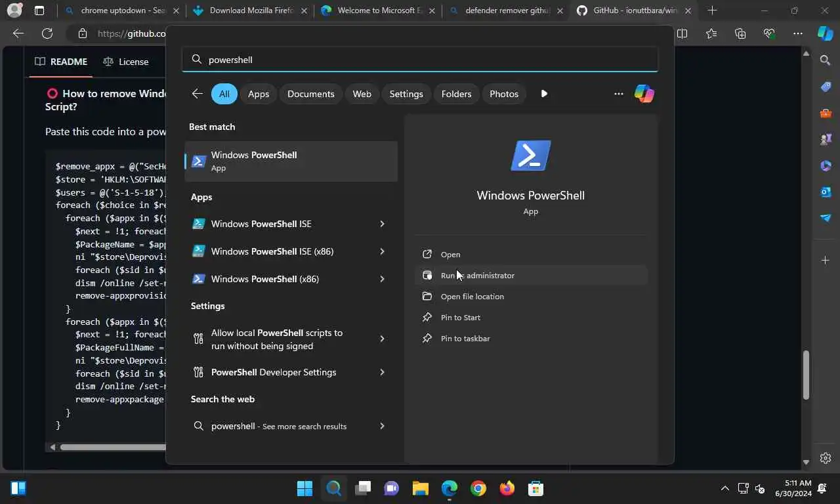This screenshot has height=504, width=840.
Task: Click the Copilot icon in search panel
Action: [644, 94]
